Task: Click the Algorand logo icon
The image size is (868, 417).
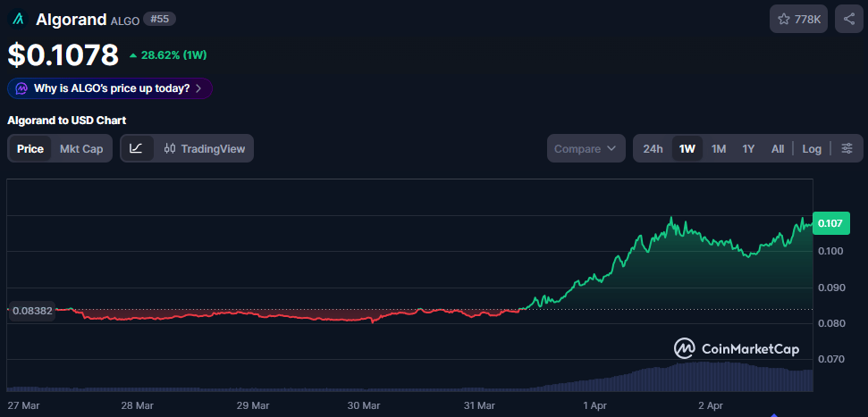Action: coord(18,20)
